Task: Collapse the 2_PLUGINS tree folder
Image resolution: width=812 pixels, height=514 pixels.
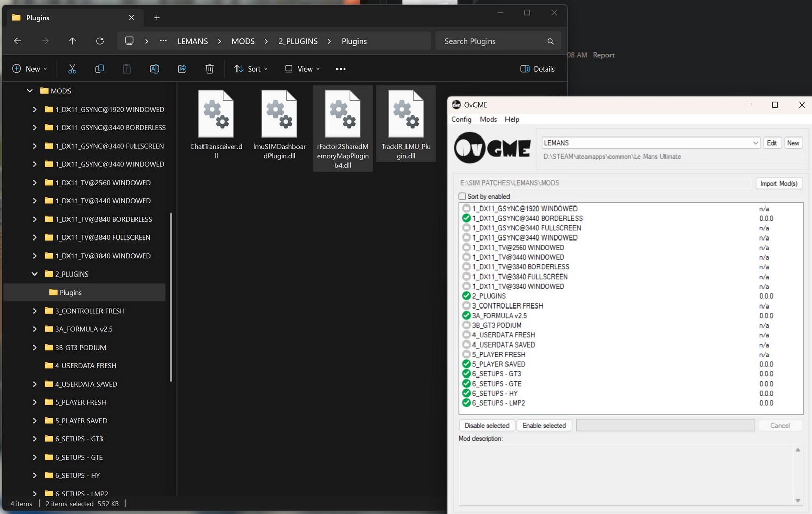Action: [x=35, y=274]
